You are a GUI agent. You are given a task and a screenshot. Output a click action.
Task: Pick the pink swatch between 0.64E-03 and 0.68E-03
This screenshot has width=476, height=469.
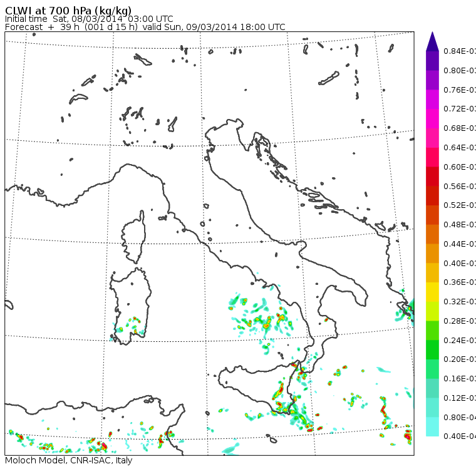point(432,138)
